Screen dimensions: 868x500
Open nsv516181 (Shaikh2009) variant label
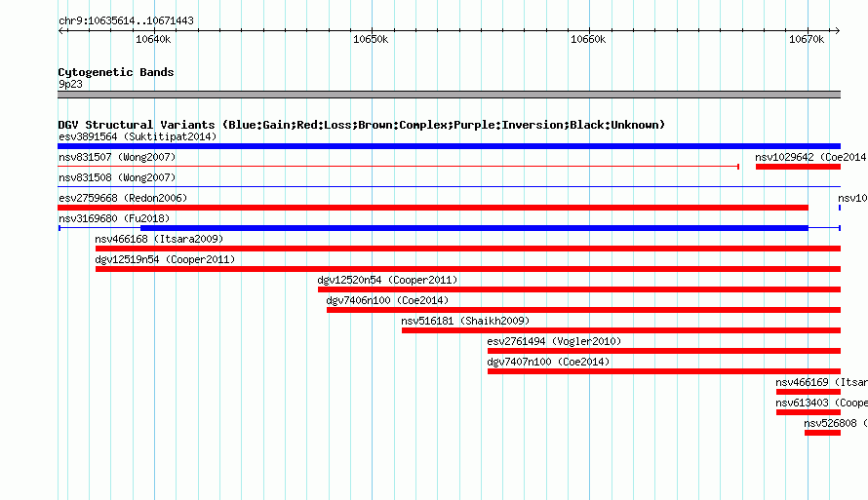tap(465, 321)
